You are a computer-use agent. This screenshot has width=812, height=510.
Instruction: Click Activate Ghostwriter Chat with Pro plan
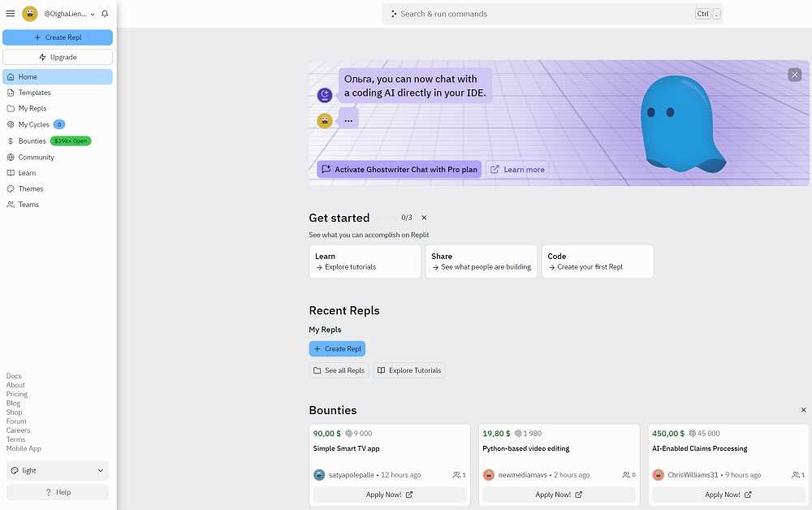pyautogui.click(x=399, y=170)
